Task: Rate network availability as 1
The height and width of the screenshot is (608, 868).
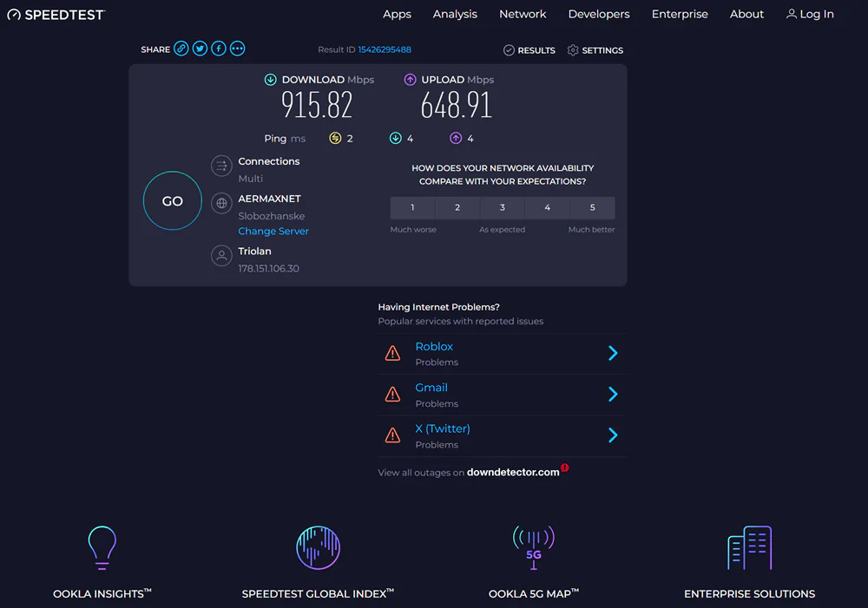Action: 412,207
